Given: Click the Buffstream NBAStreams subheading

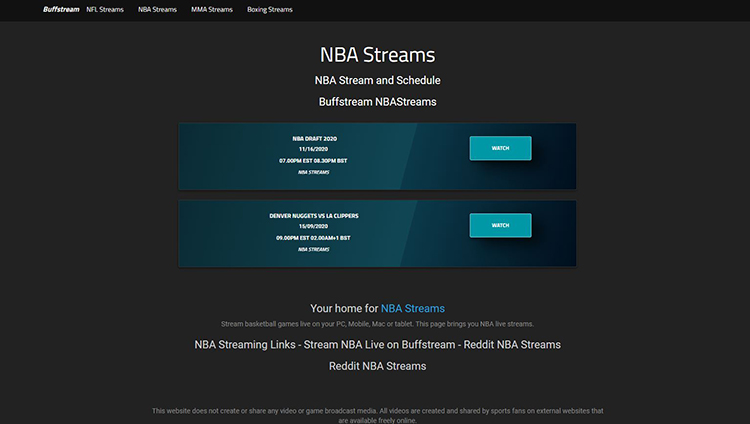Looking at the screenshot, I should click(x=377, y=102).
